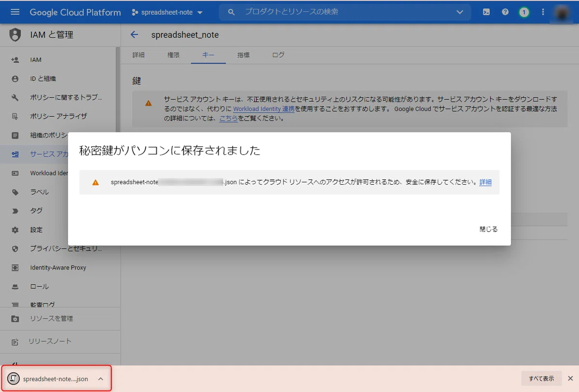
Task: Click the IAM と管理 shield icon
Action: [x=15, y=35]
